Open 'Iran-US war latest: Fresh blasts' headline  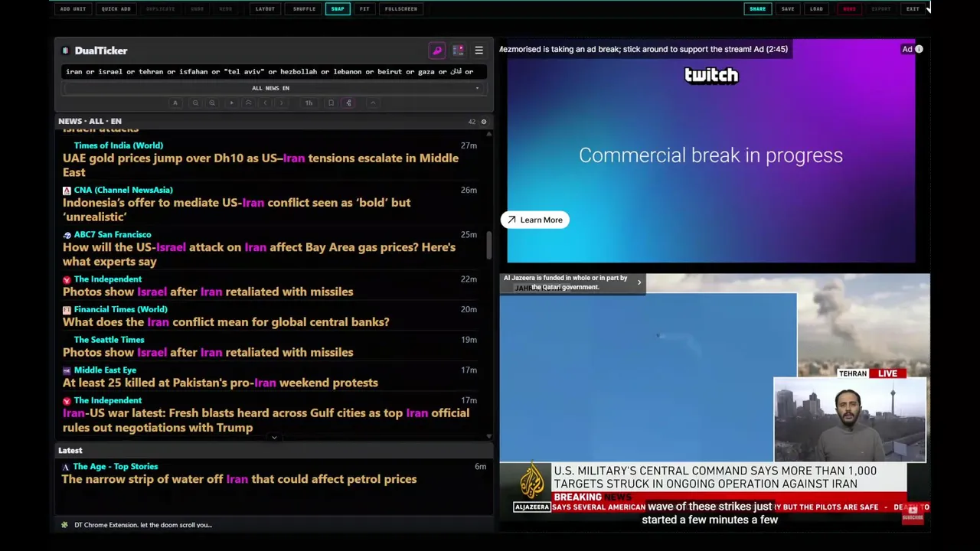(266, 420)
